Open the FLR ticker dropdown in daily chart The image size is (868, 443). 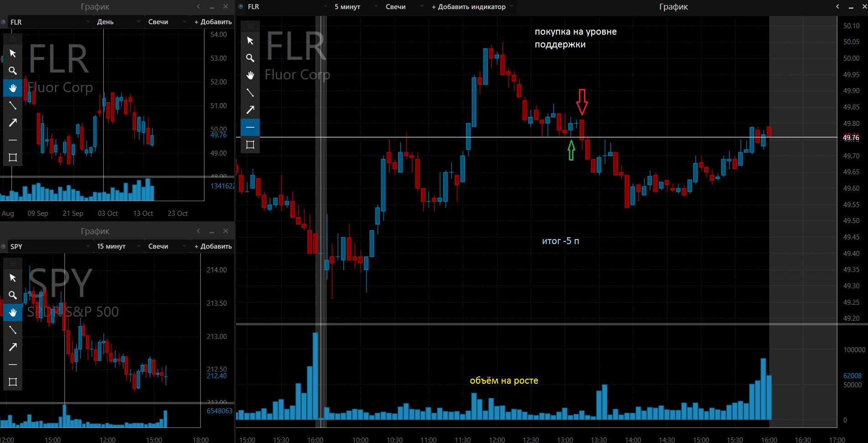click(x=50, y=22)
